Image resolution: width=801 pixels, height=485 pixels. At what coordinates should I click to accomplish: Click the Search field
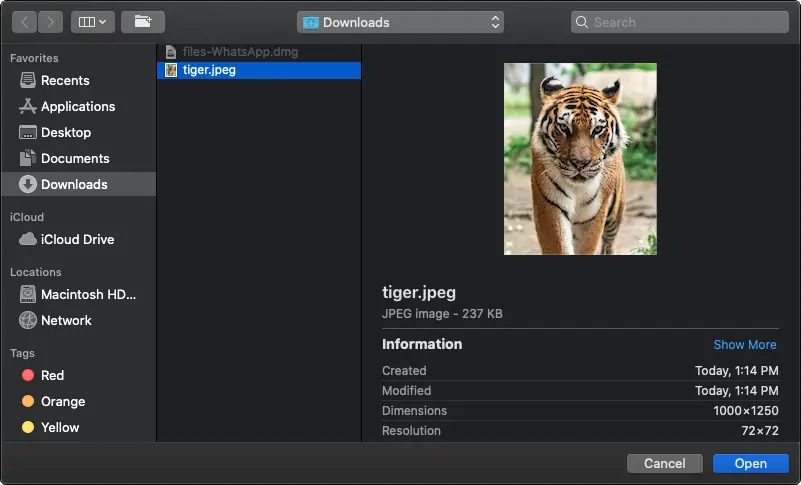pos(679,22)
